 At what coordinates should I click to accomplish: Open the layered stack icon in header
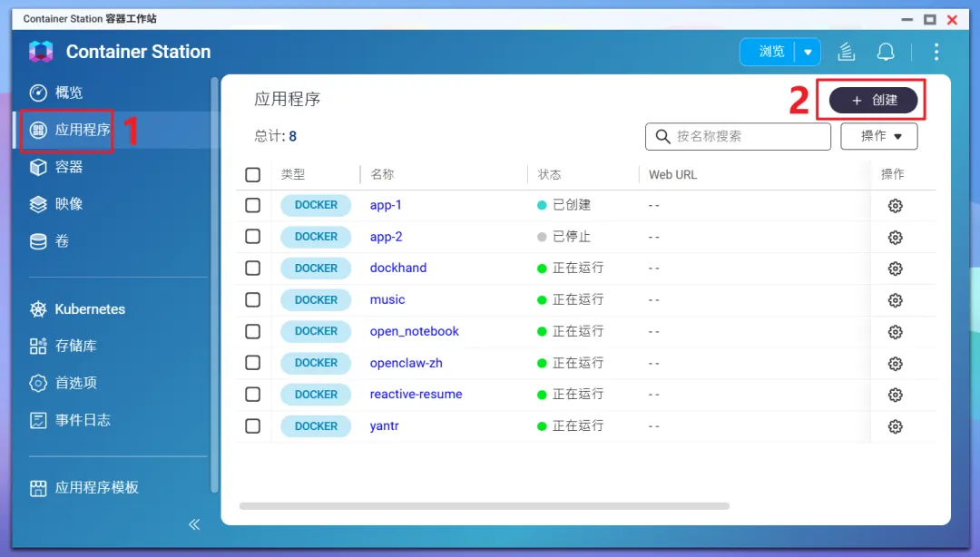(847, 52)
